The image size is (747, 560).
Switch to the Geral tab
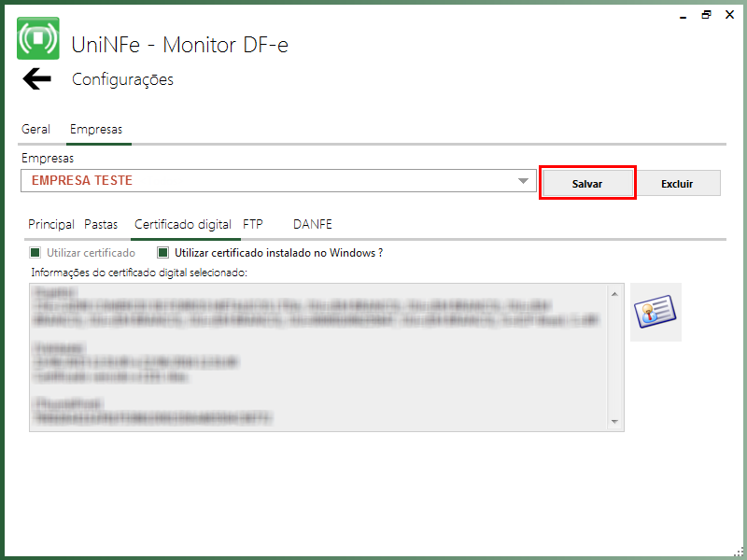point(35,130)
